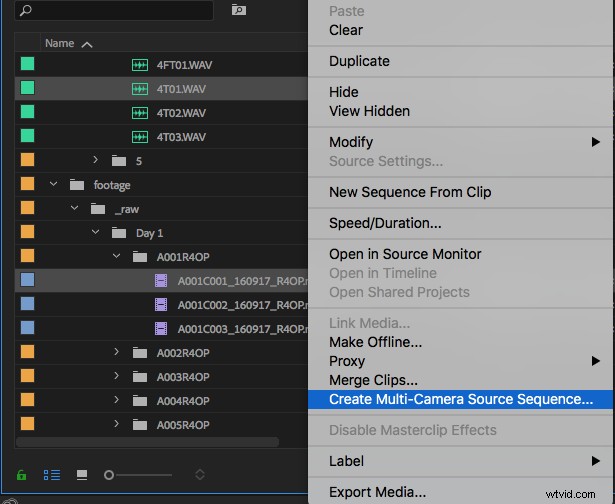Select Open in Source Monitor

(460, 254)
